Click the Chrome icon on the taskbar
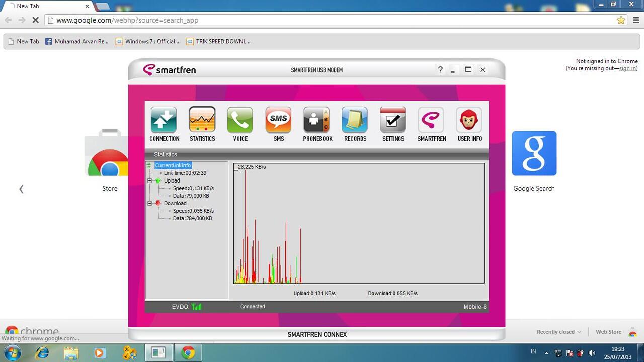Screen dimensions: 644x362 pyautogui.click(x=188, y=352)
